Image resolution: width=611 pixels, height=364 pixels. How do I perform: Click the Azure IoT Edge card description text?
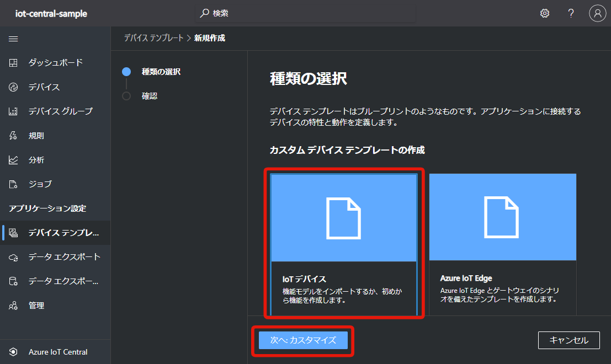point(500,295)
